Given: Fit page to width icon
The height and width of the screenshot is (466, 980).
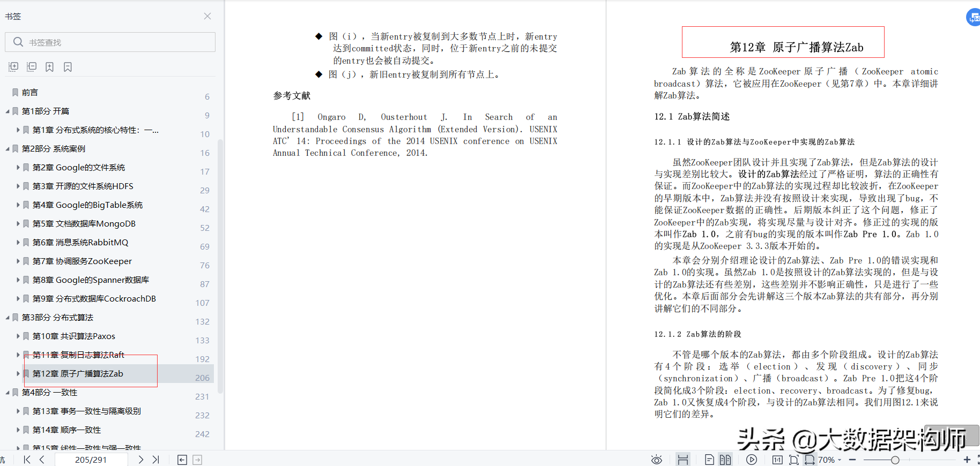Looking at the screenshot, I should [810, 460].
